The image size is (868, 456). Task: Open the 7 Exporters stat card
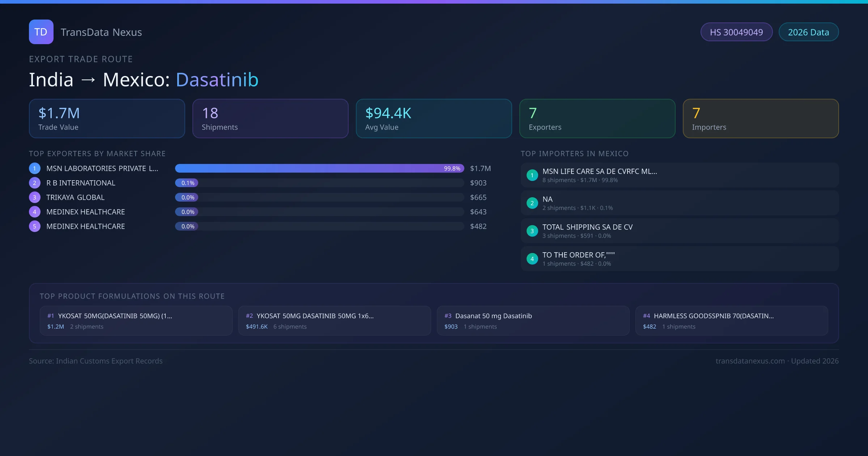597,118
